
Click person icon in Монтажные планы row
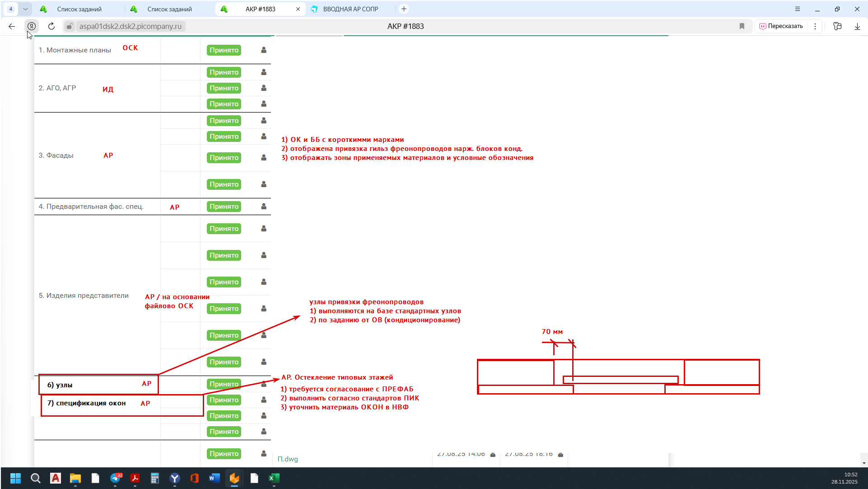coord(264,50)
